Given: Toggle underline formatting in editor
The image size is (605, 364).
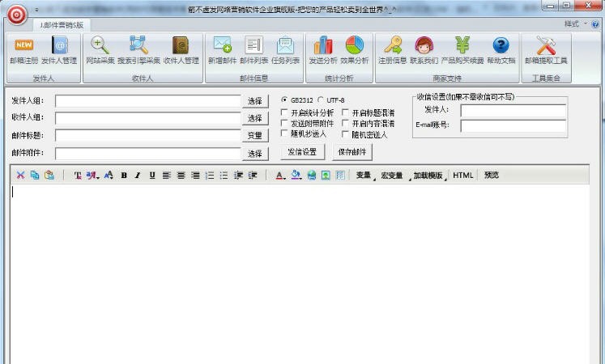Looking at the screenshot, I should 152,176.
